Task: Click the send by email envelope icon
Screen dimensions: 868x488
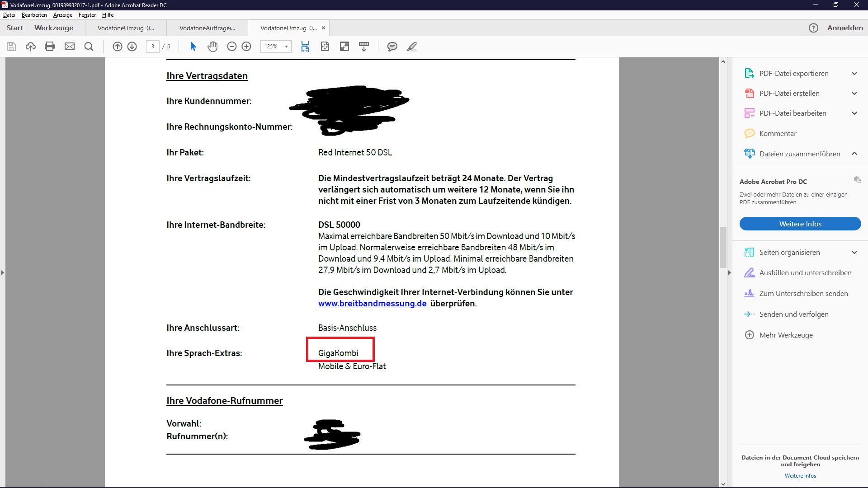Action: coord(70,47)
